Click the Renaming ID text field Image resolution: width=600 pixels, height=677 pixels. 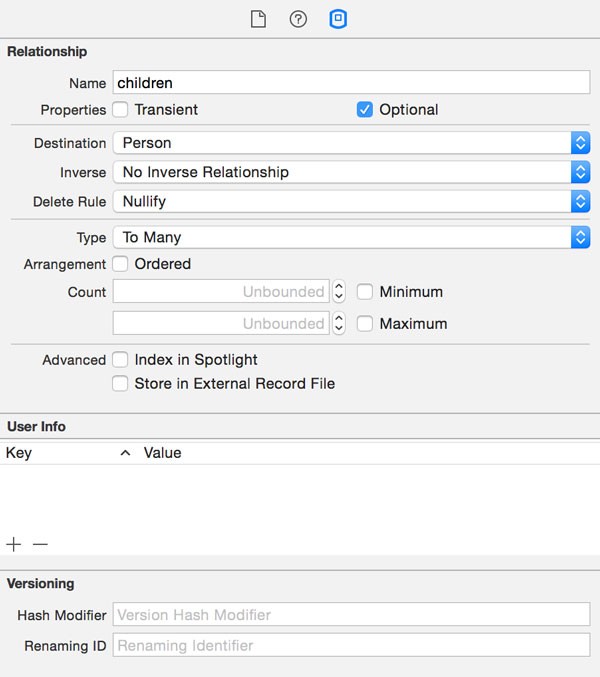click(x=351, y=645)
